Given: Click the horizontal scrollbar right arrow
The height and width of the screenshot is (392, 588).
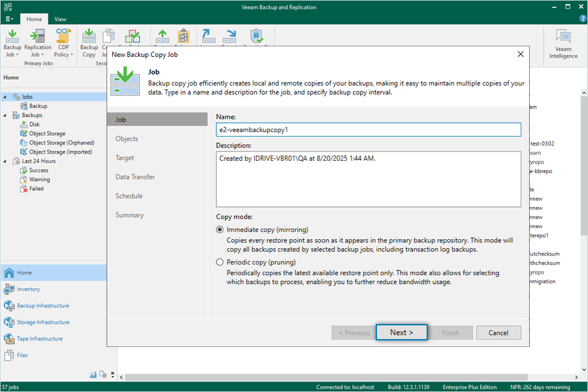Looking at the screenshot, I should pyautogui.click(x=576, y=377).
